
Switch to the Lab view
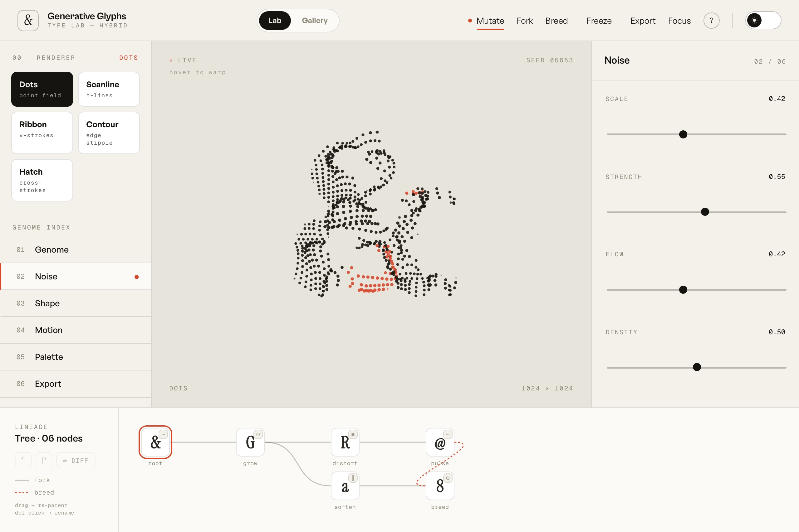click(x=275, y=20)
